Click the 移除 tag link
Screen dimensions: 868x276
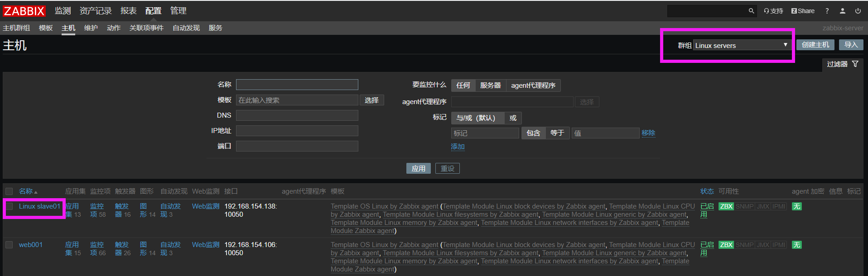[648, 133]
